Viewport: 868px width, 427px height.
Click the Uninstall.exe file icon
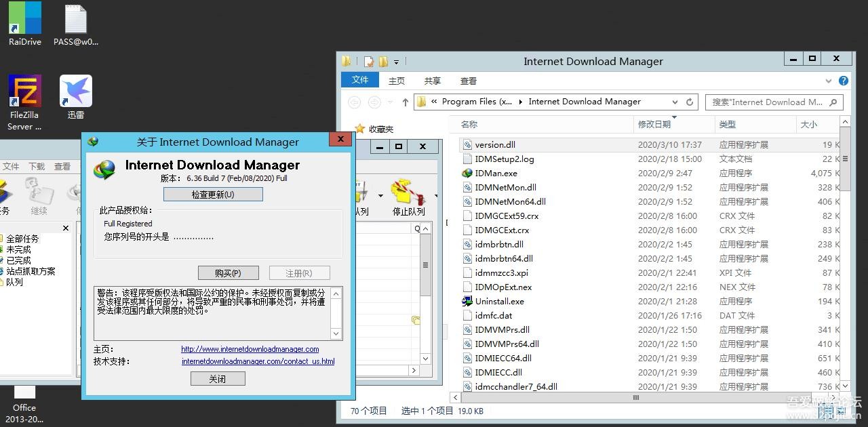[x=467, y=301]
